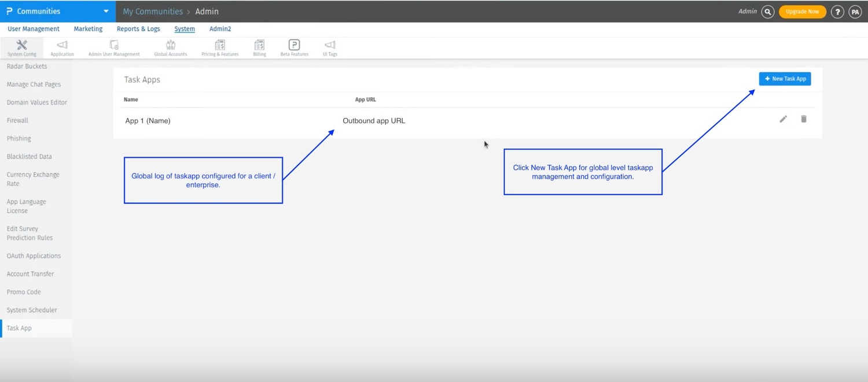This screenshot has width=868, height=382.
Task: Open App Language License
Action: point(26,206)
